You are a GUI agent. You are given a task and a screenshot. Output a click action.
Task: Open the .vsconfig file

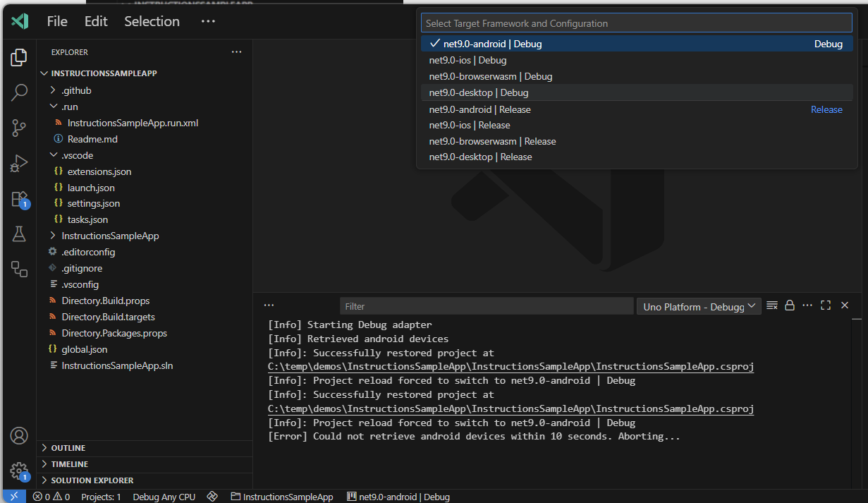[145, 284]
